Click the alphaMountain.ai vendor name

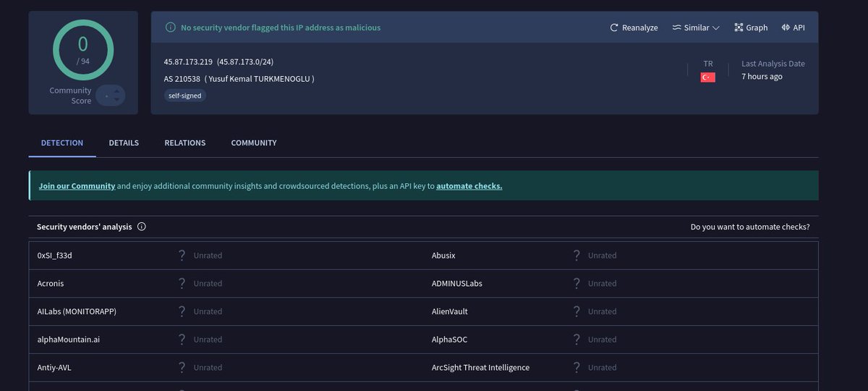pyautogui.click(x=69, y=339)
